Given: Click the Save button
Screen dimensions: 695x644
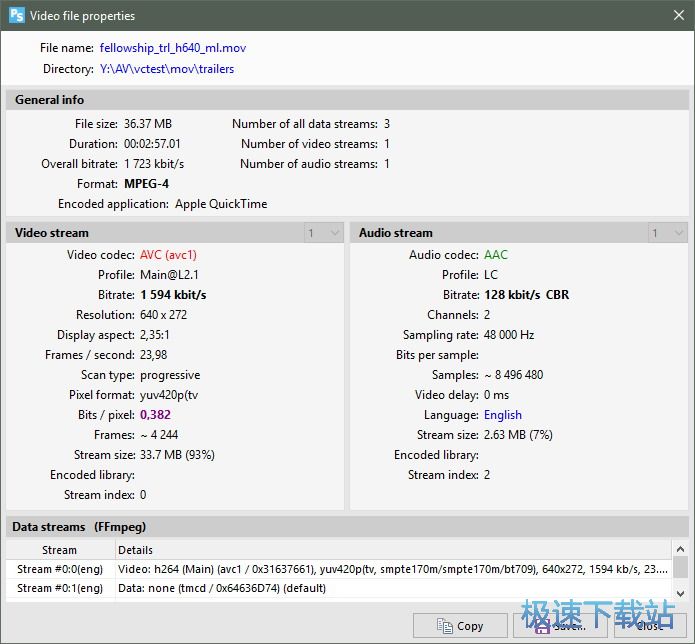Looking at the screenshot, I should click(561, 626).
